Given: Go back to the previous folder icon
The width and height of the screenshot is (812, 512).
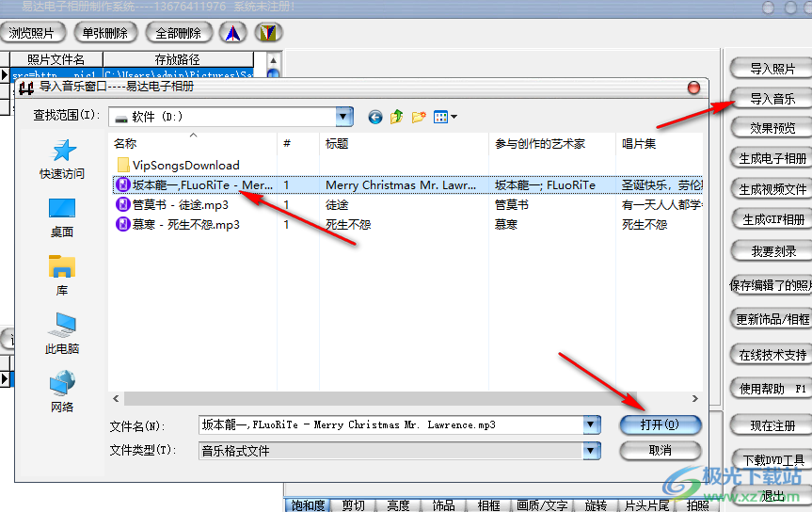Looking at the screenshot, I should click(x=374, y=117).
